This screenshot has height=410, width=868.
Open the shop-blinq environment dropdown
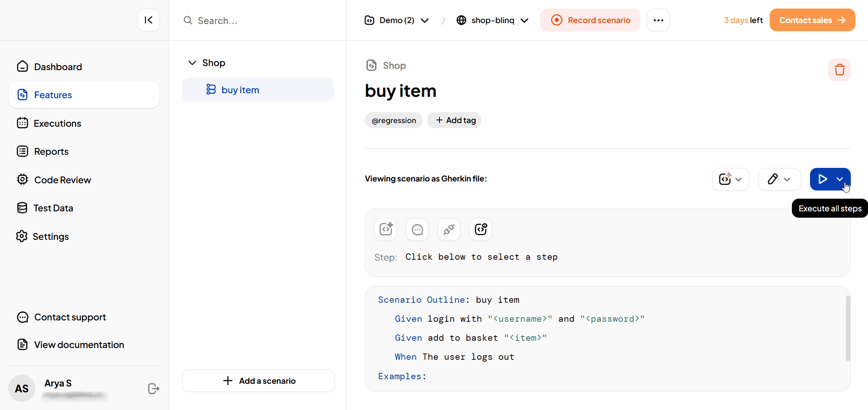492,20
